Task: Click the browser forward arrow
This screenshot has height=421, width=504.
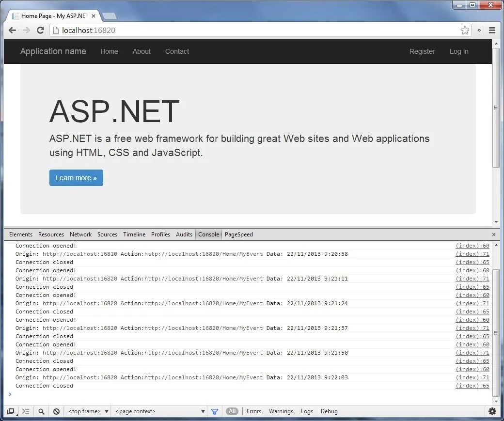Action: coord(26,30)
